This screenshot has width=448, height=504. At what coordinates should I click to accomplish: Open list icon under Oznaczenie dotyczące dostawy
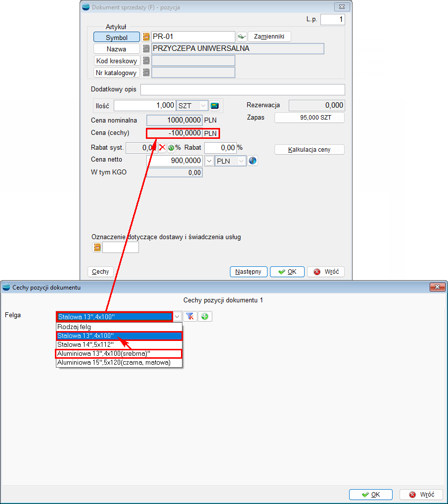(x=97, y=247)
